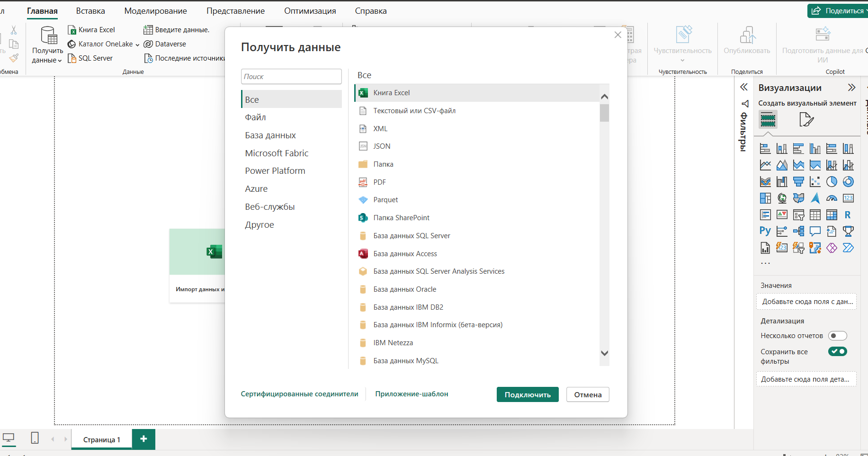The image size is (868, 456).
Task: Insert the globe map visual
Action: (782, 198)
